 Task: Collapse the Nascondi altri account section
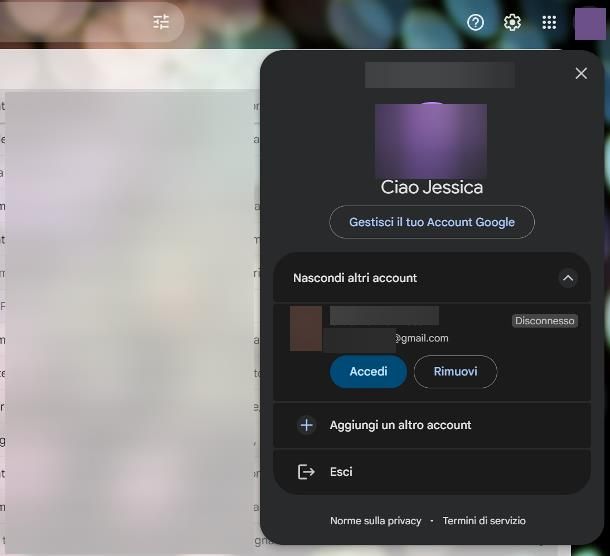432,278
